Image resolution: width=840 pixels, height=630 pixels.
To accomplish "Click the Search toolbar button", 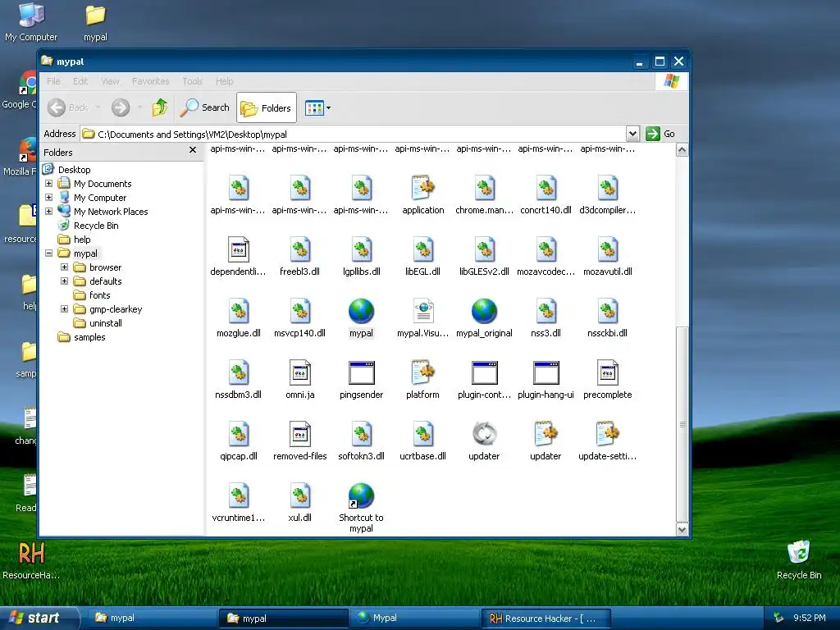I will (204, 107).
